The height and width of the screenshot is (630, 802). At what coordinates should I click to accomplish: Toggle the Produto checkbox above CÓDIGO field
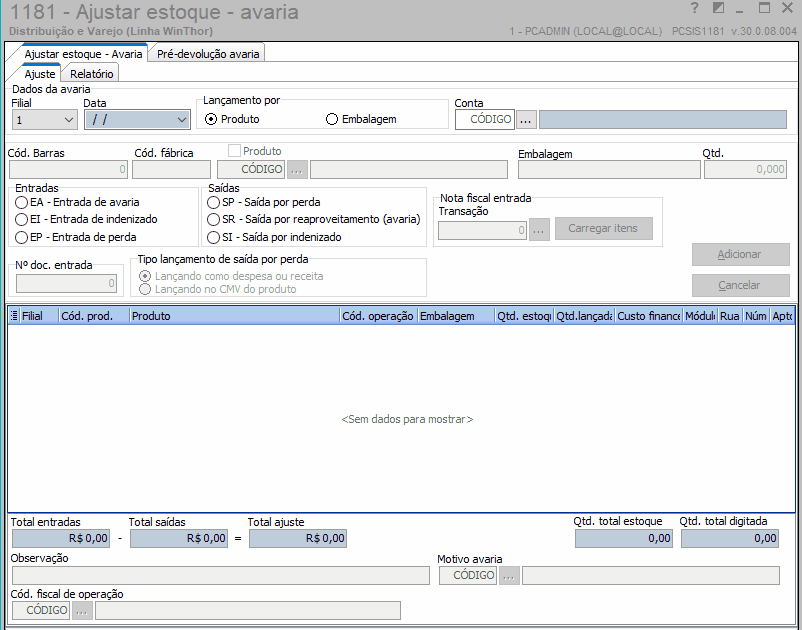coord(234,151)
